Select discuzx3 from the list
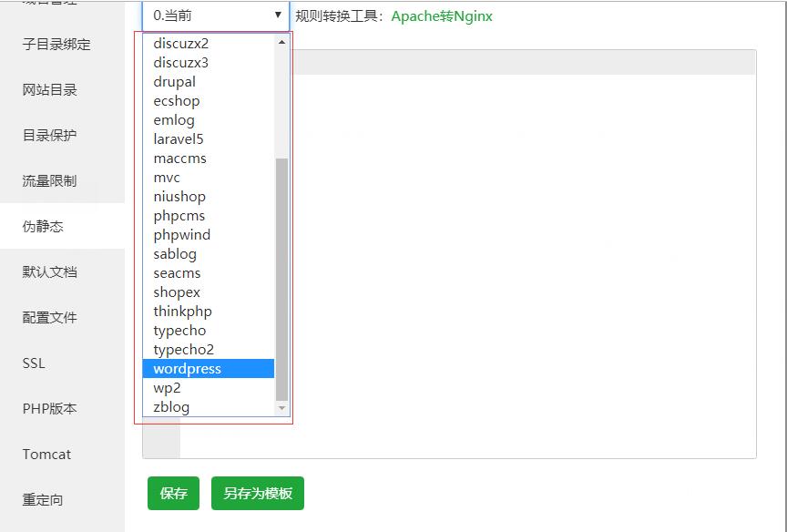 (180, 63)
